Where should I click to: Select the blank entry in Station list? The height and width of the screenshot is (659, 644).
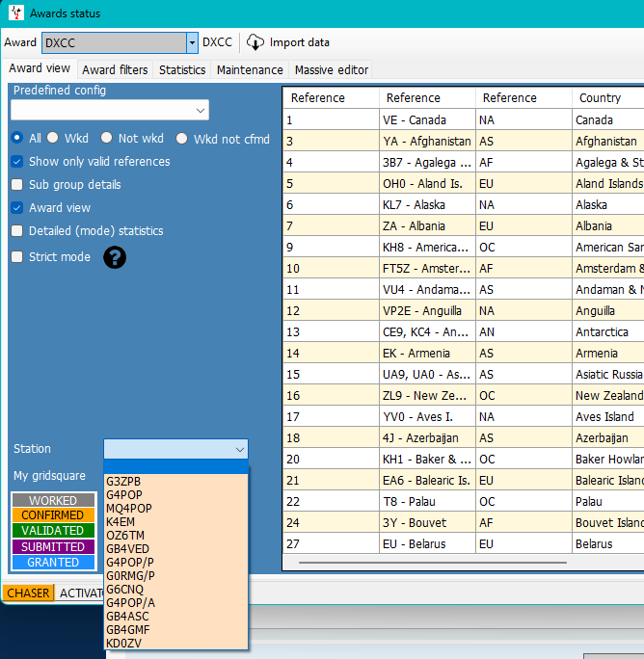[175, 467]
